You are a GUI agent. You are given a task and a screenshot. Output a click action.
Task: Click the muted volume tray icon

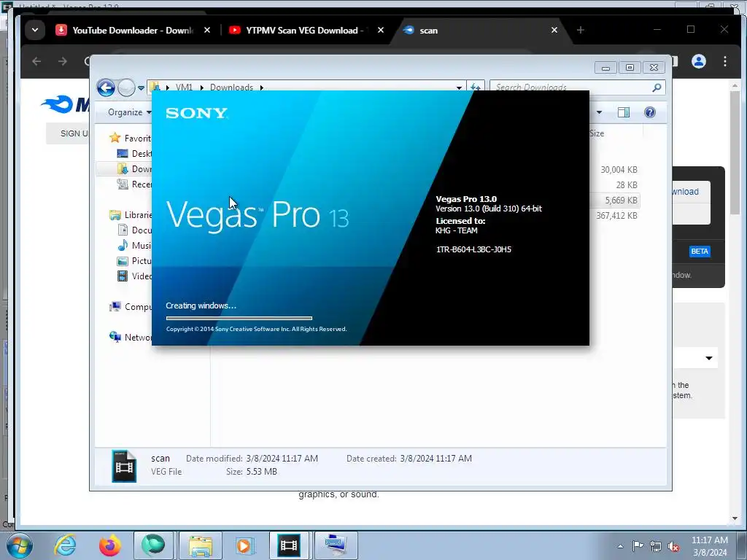pos(673,546)
